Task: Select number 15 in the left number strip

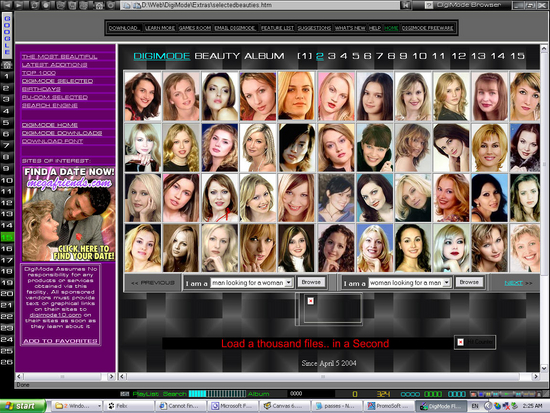Action: pyautogui.click(x=7, y=237)
